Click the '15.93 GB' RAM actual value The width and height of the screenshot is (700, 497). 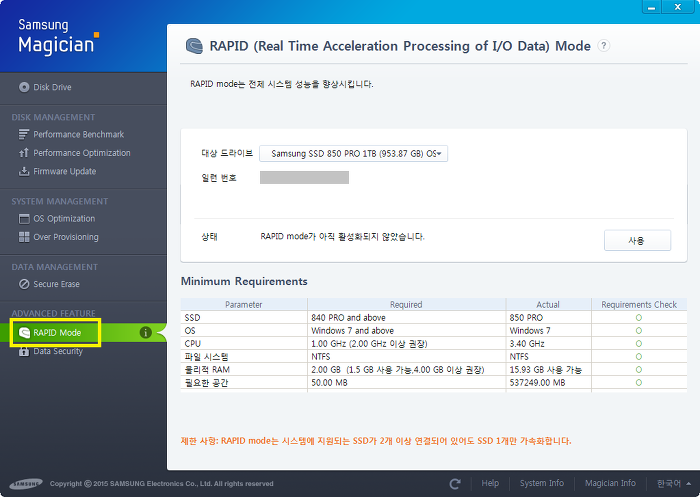[546, 370]
